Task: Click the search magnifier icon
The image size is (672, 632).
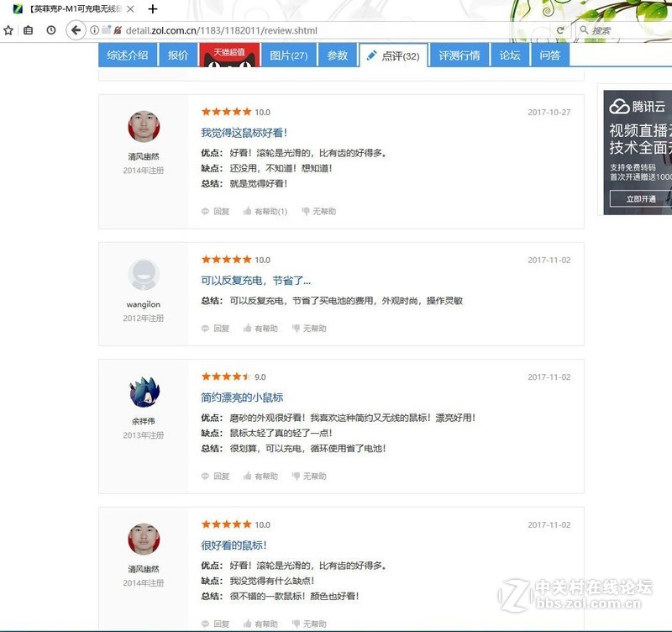Action: pos(584,30)
